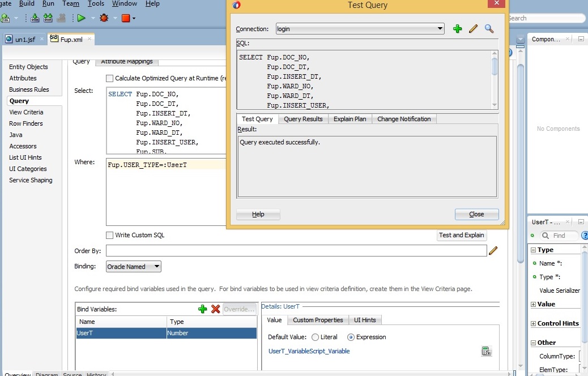Viewport: 588px width, 376px height.
Task: Click the red Terminate stop square icon
Action: 126,18
